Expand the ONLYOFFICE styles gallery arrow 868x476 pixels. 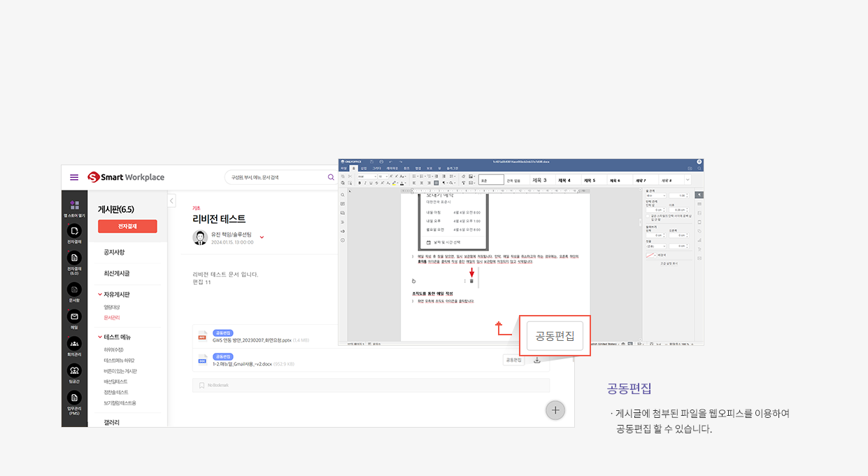(x=688, y=180)
